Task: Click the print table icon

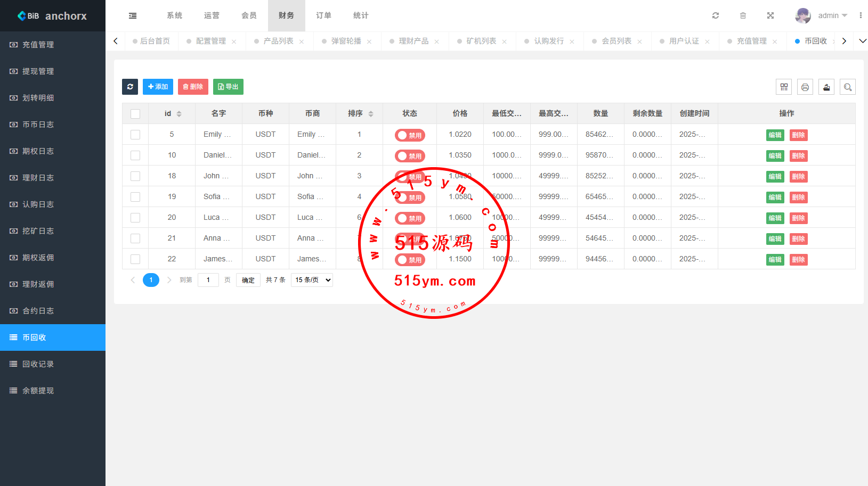Action: (x=805, y=87)
